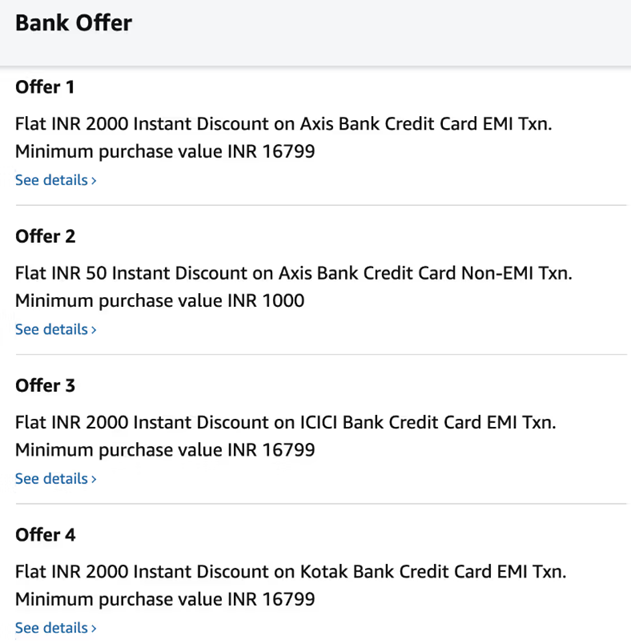Click chevron arrow beside Offer 3 See details
Screen dimensions: 631x644
(94, 480)
